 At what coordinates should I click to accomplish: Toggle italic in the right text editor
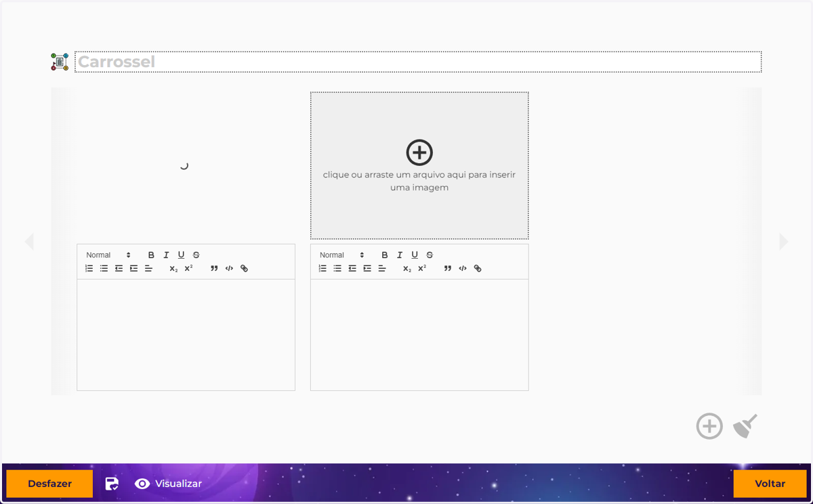point(400,255)
